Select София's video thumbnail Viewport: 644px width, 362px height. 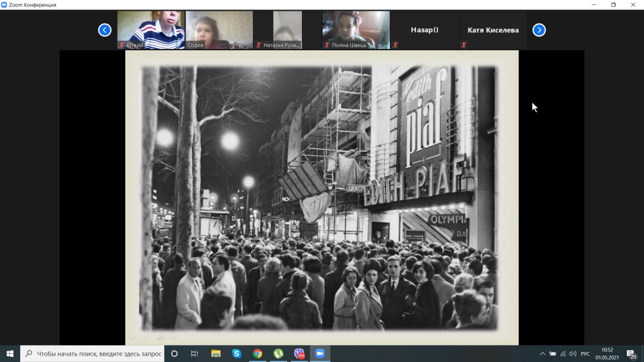click(219, 30)
